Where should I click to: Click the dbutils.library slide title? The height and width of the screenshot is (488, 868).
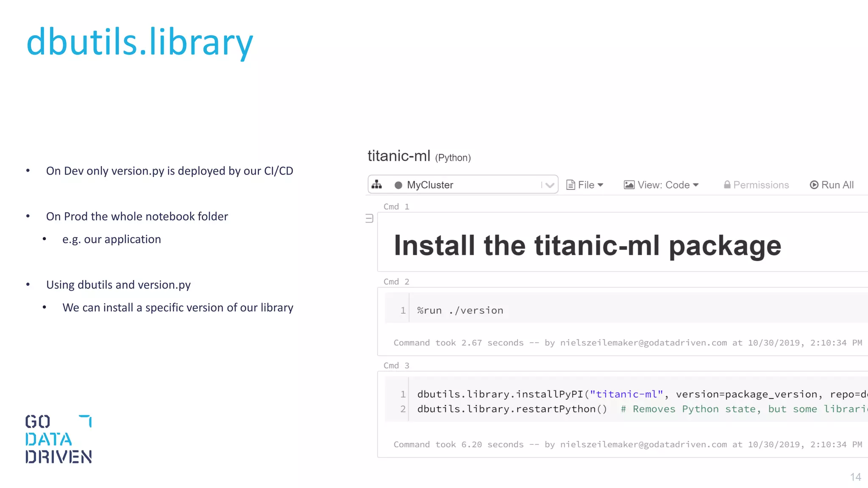click(140, 42)
